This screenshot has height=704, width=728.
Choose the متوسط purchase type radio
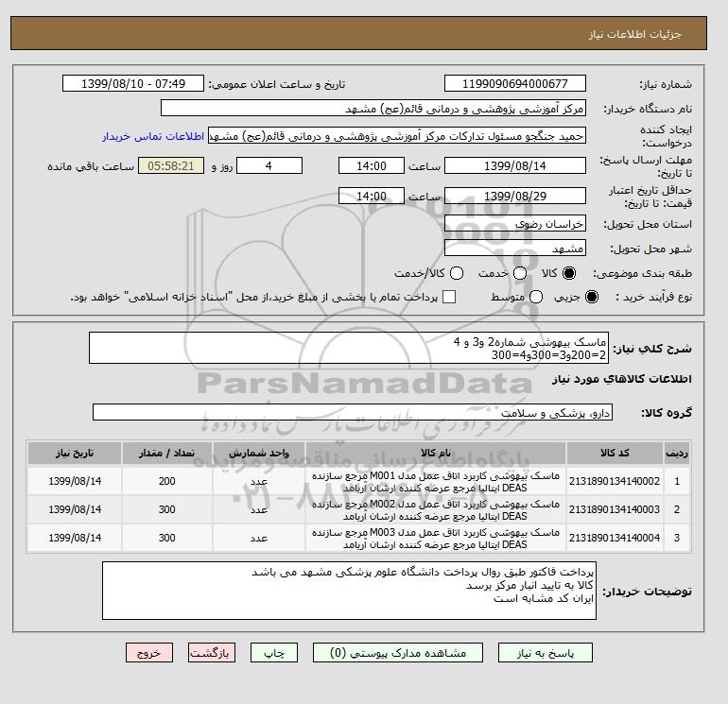[x=536, y=297]
